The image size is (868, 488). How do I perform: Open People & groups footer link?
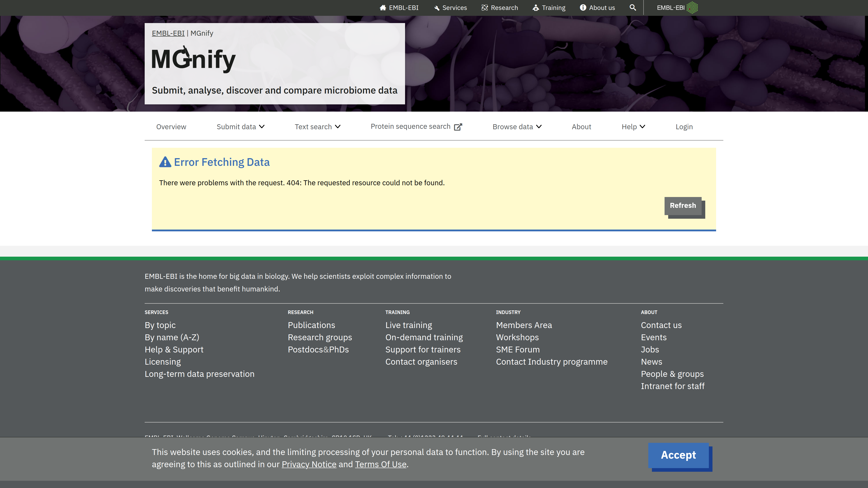672,374
